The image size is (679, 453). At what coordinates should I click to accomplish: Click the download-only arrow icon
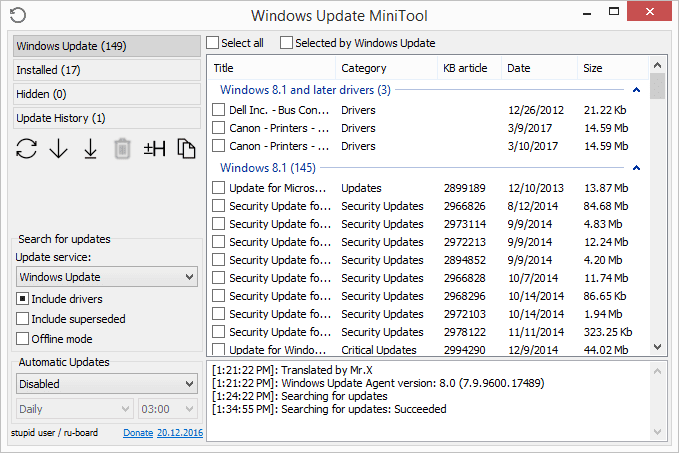pos(58,149)
